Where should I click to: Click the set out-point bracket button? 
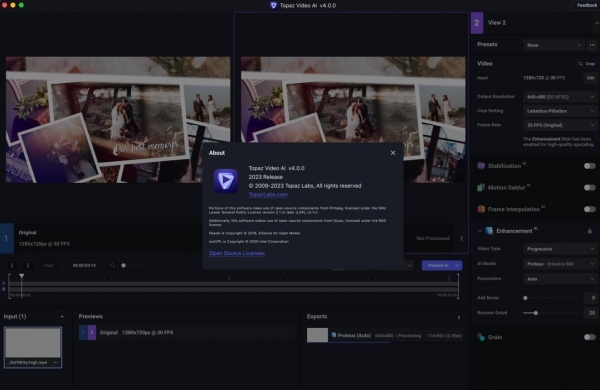tap(28, 265)
